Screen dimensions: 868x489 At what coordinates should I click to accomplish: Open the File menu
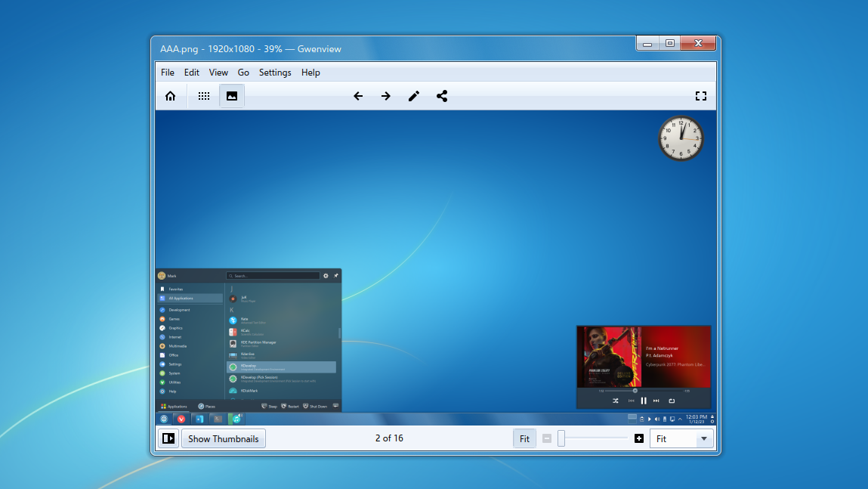(168, 73)
